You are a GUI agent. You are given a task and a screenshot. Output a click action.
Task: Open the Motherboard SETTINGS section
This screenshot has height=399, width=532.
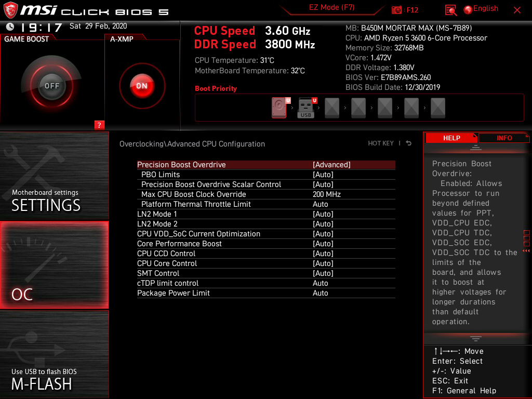pyautogui.click(x=54, y=176)
